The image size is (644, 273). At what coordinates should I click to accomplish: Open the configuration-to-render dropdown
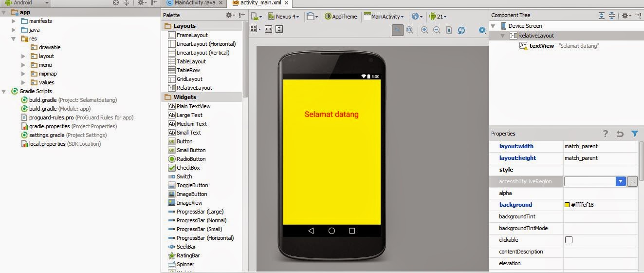tap(257, 16)
